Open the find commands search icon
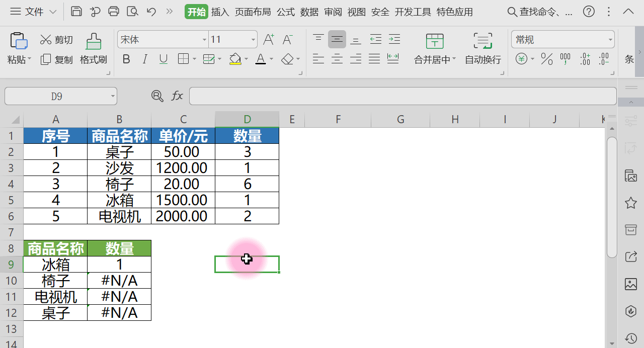The width and height of the screenshot is (644, 348). 512,12
